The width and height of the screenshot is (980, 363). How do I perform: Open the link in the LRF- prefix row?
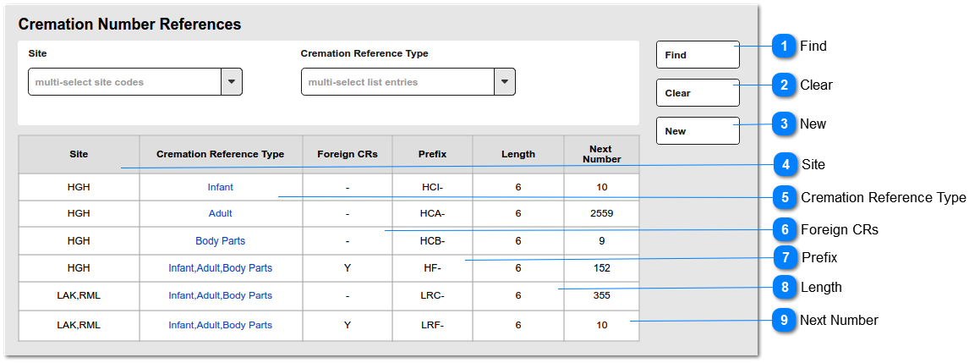point(220,325)
